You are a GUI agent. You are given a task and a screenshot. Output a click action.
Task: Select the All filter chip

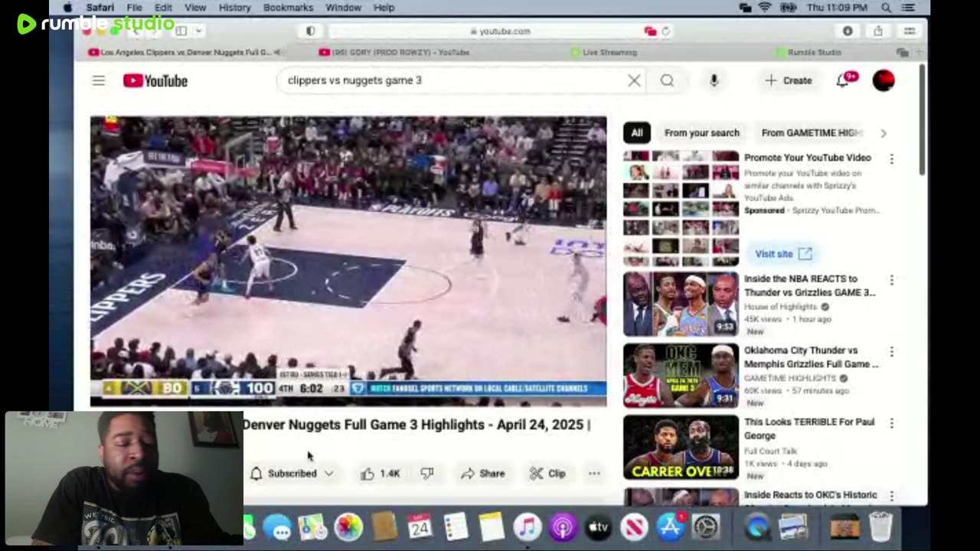(637, 133)
